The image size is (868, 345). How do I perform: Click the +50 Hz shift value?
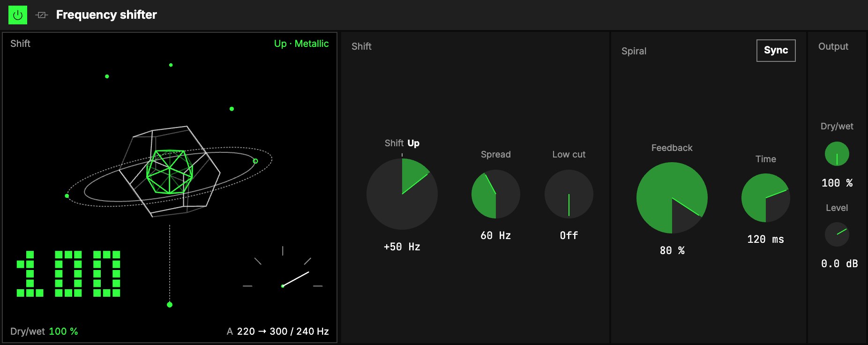click(402, 247)
